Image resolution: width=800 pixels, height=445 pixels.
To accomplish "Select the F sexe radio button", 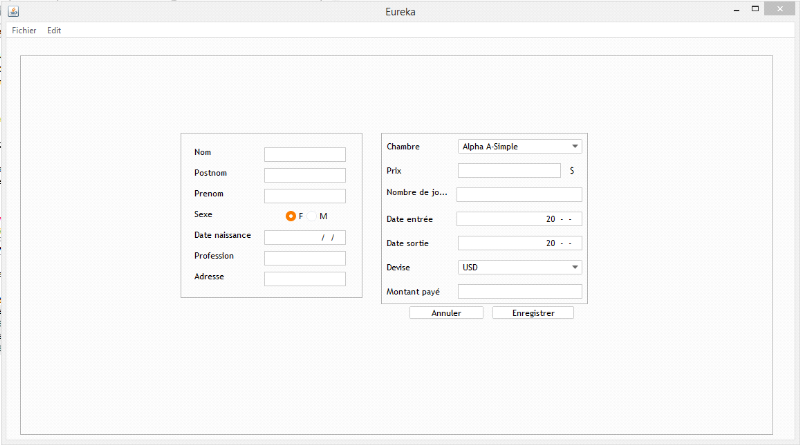I will 291,216.
